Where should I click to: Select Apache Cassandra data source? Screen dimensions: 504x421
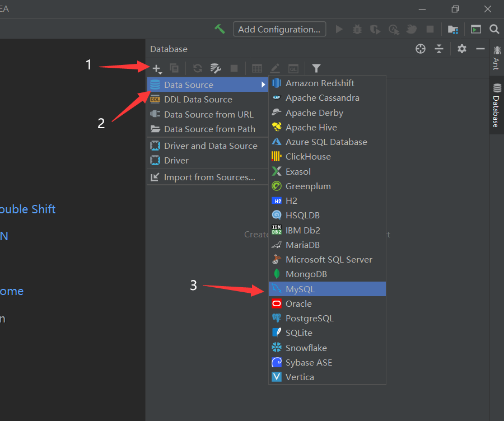327,98
